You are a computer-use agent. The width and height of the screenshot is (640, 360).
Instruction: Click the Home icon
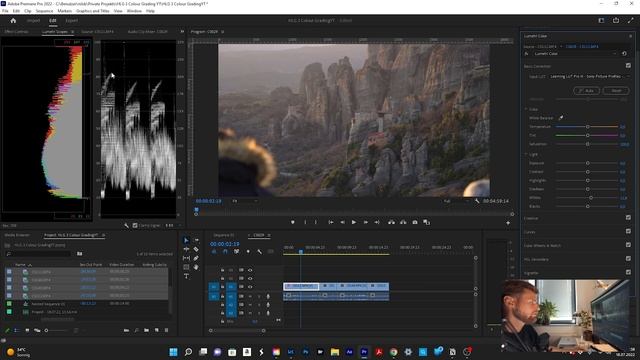(x=13, y=20)
